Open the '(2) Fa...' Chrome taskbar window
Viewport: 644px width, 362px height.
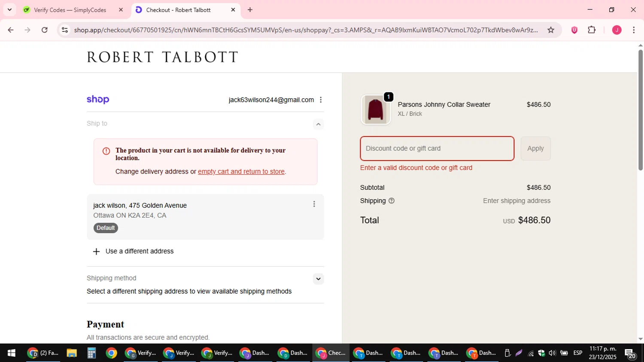43,353
